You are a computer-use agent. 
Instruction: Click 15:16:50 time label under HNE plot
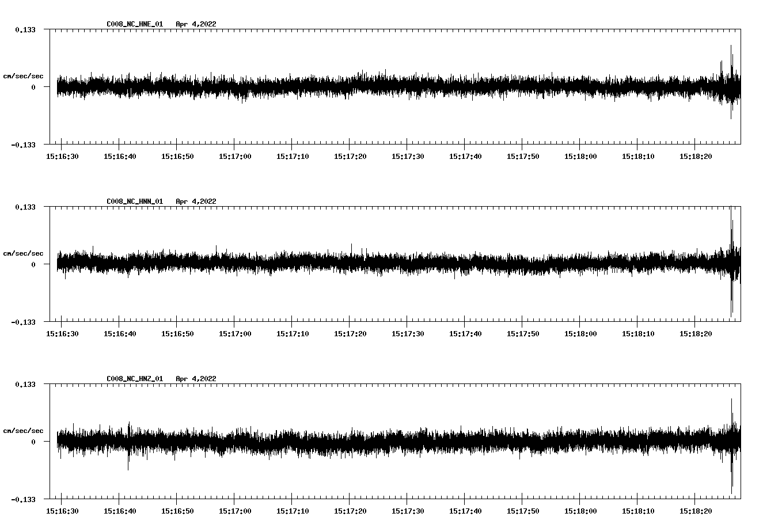pyautogui.click(x=177, y=157)
